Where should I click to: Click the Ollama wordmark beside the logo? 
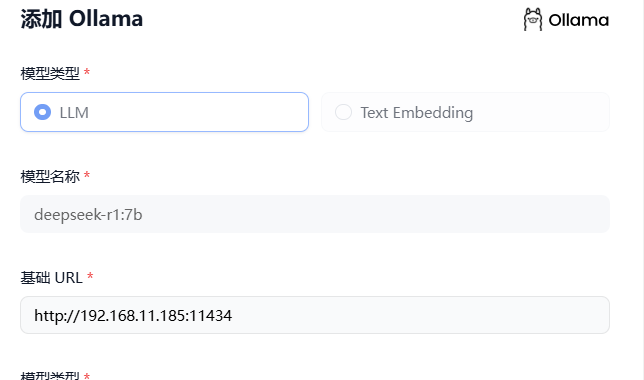[x=579, y=20]
